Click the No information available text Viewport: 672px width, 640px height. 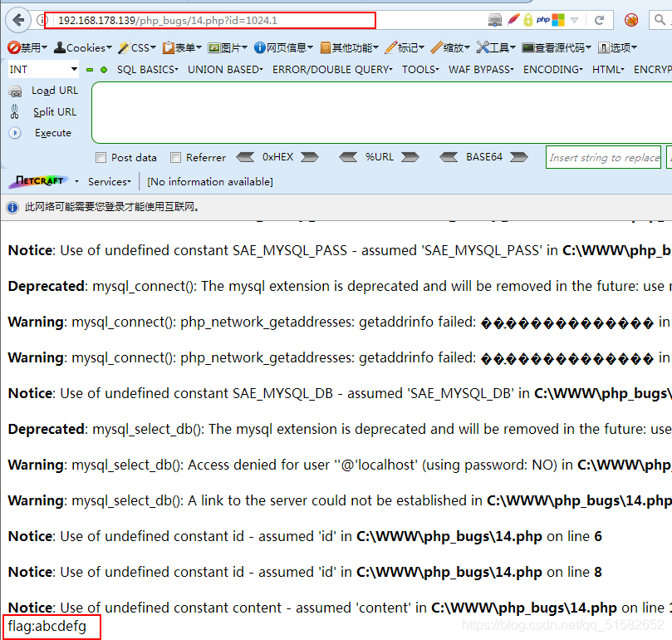pos(210,182)
